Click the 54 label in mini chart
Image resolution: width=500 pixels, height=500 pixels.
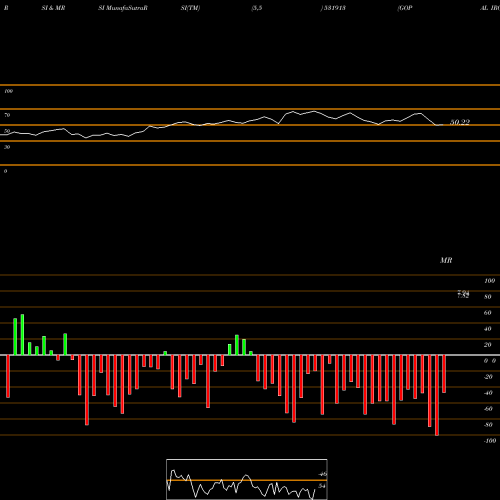coord(322,486)
